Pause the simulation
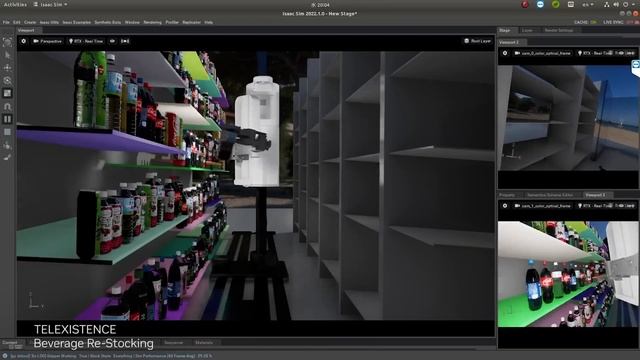Image resolution: width=640 pixels, height=360 pixels. [7, 119]
